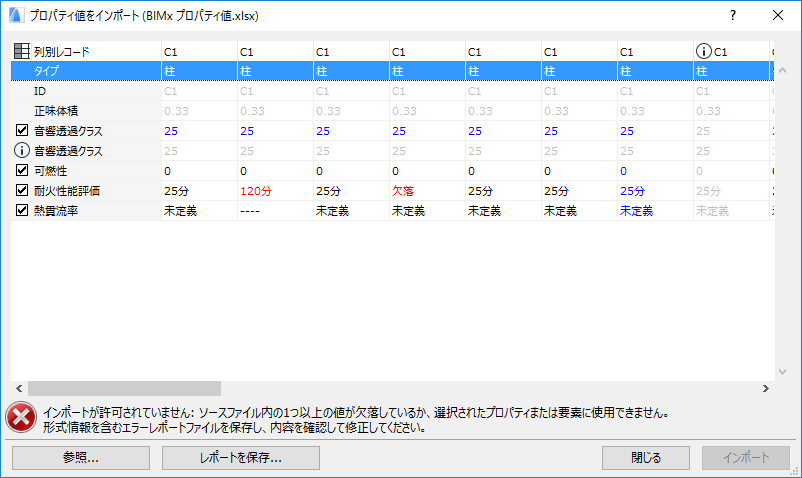Click the blue 未定義 value in 熱貫流率 row
This screenshot has width=802, height=478.
[x=636, y=211]
